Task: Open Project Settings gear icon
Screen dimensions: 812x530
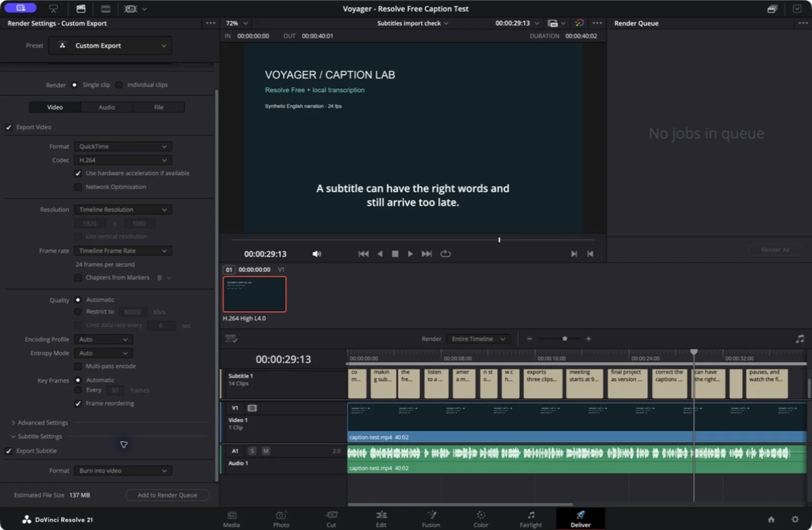Action: pos(795,519)
